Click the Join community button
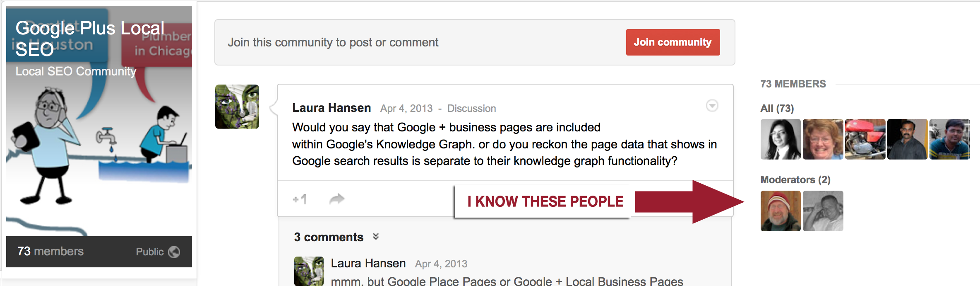 673,42
